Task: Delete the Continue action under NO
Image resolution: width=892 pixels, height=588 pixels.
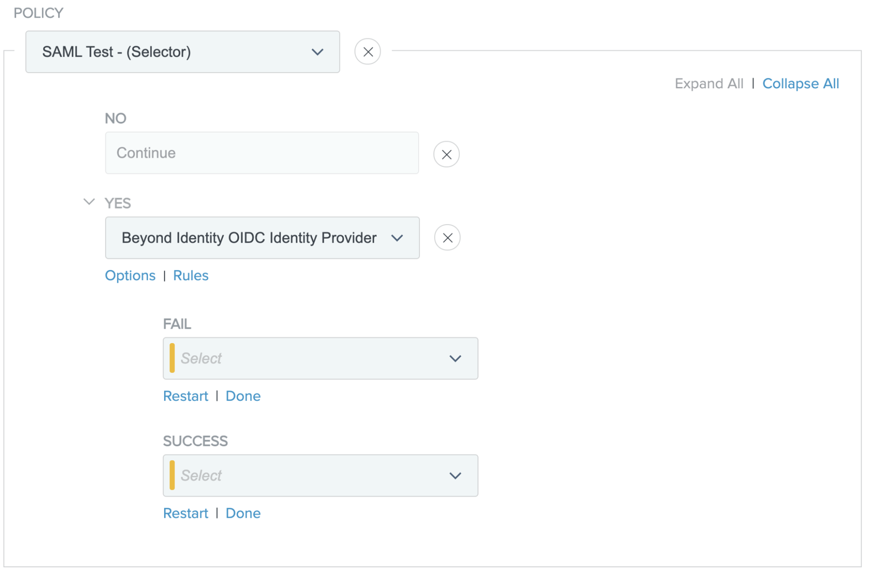Action: point(446,154)
